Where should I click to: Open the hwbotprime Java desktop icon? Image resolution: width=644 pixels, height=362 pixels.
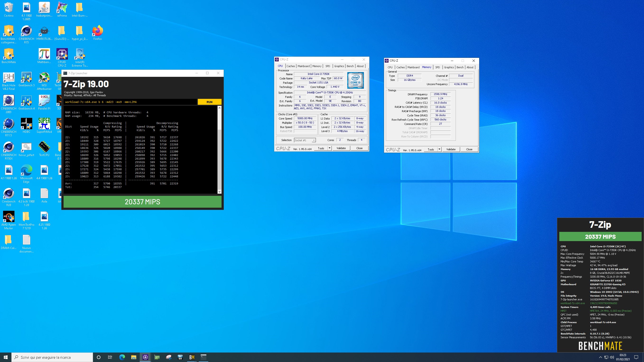pos(44,10)
